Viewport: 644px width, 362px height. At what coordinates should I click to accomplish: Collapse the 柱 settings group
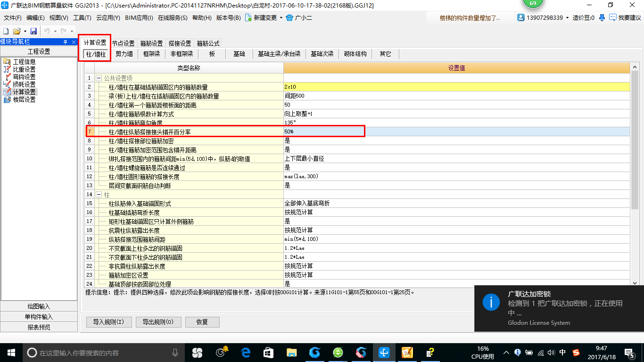pyautogui.click(x=99, y=194)
